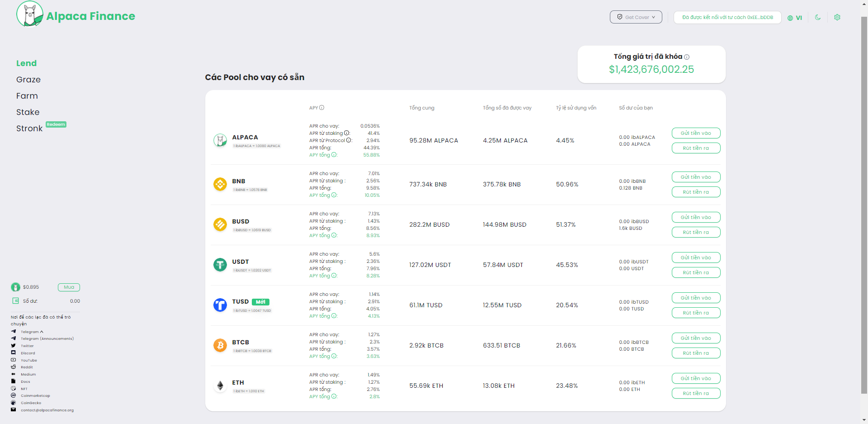Open the Lend menu item

click(27, 63)
